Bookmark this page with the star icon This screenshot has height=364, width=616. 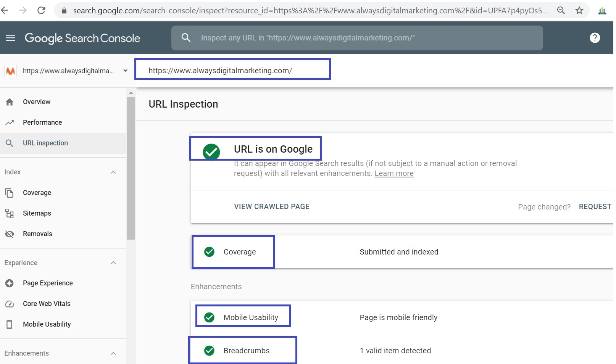click(x=579, y=10)
